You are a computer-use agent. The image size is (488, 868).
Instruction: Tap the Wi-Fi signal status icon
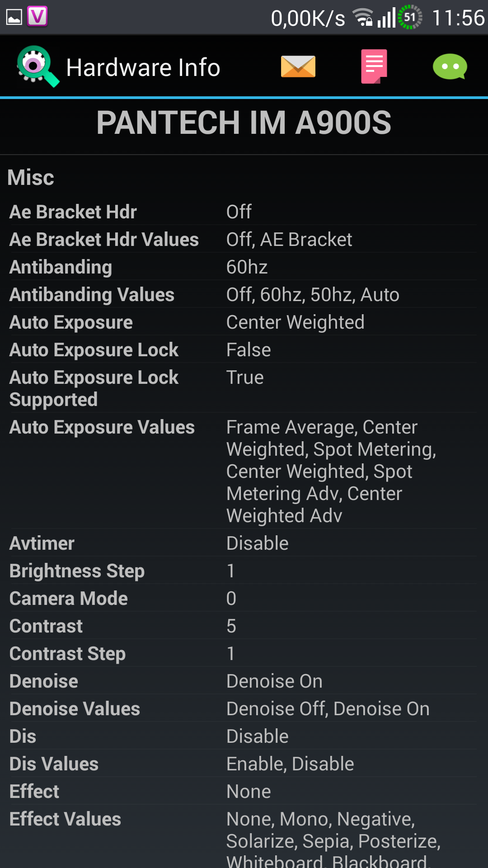click(363, 18)
